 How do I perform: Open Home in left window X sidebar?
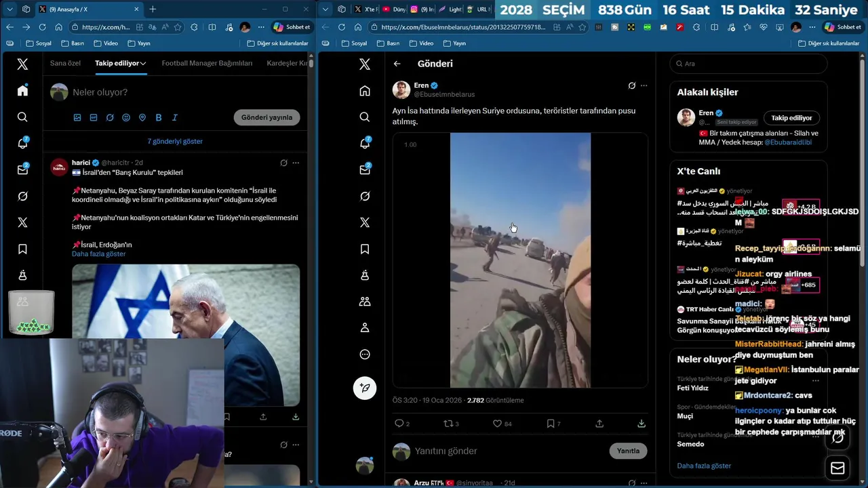22,91
